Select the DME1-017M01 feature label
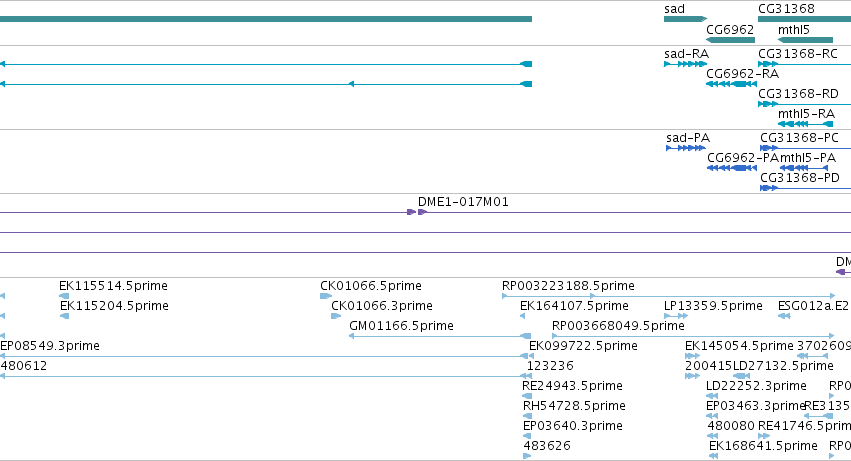The image size is (851, 461). coord(463,202)
